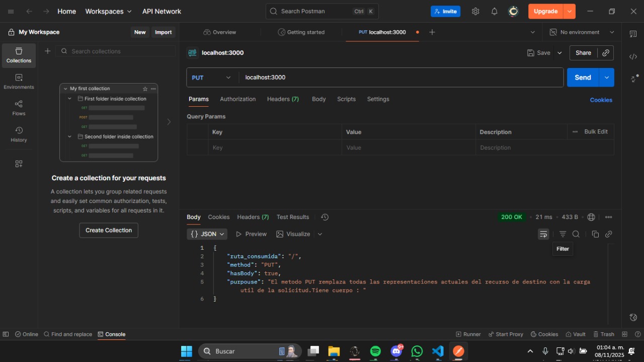Star 'My first collection' as favorite
The height and width of the screenshot is (362, 644).
pos(145,89)
